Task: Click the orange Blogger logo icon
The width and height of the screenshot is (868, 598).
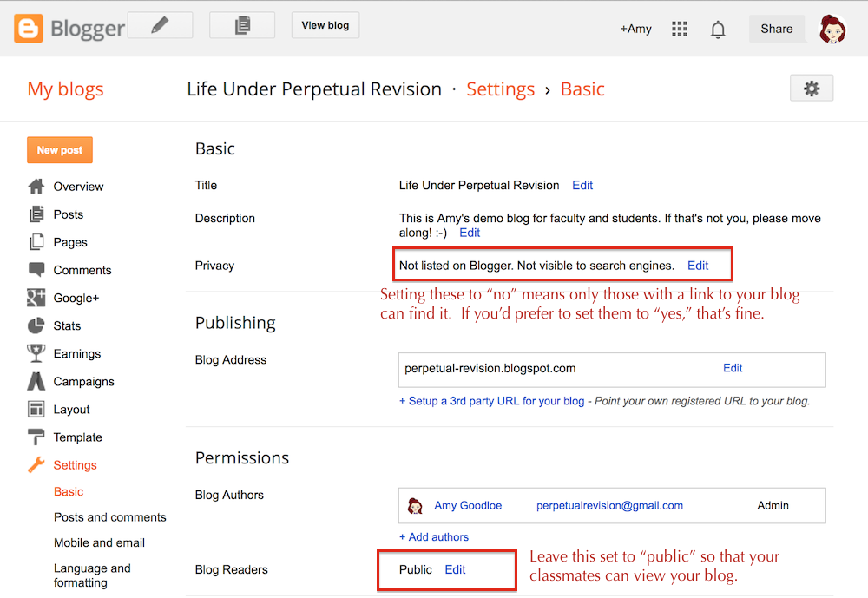Action: click(x=29, y=29)
